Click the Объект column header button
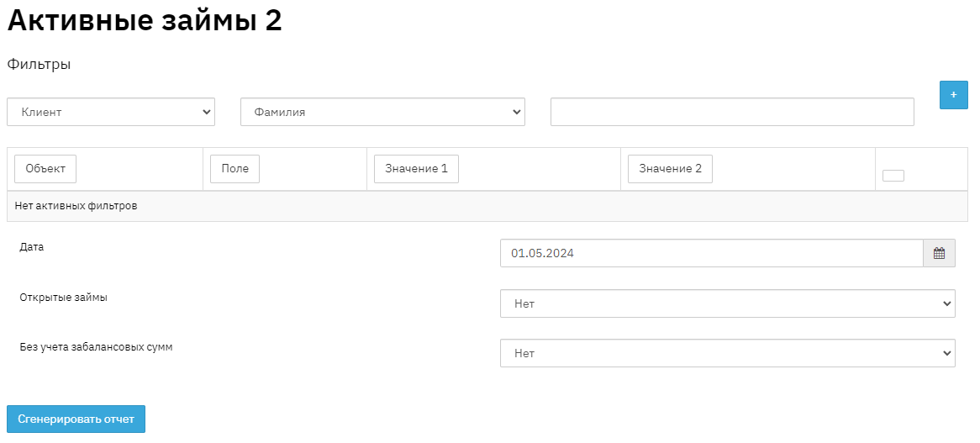Screen dimensions: 980x443 click(45, 169)
